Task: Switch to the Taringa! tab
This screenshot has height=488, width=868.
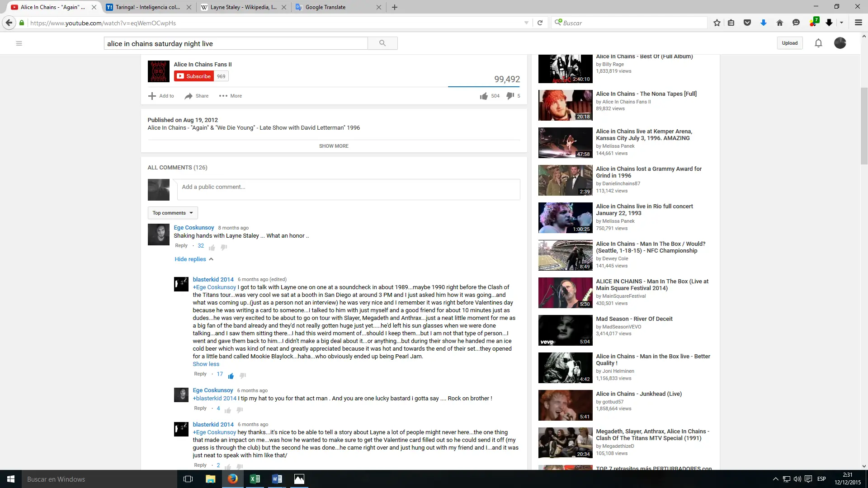Action: (148, 7)
